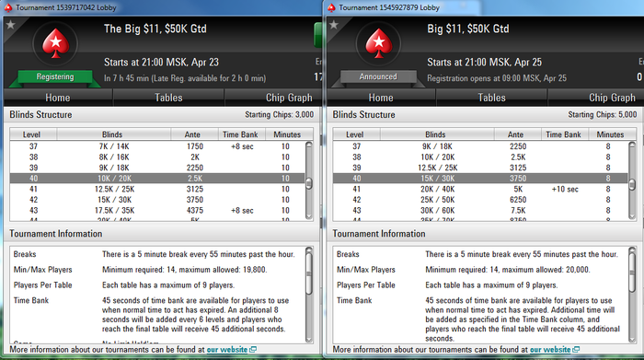644x360 pixels.
Task: Open the Chip Graph tab in the left lobby
Action: [x=273, y=98]
